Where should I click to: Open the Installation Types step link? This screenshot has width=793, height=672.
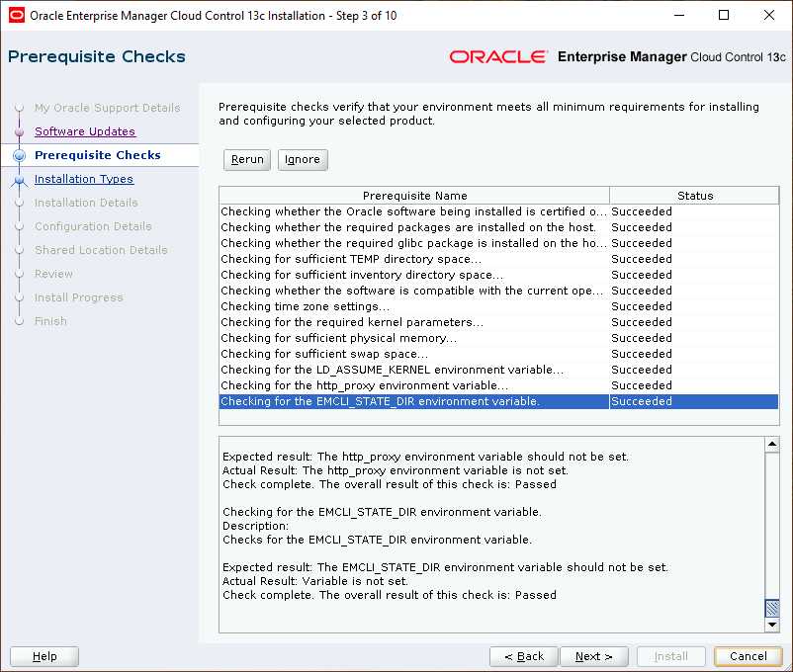[84, 179]
